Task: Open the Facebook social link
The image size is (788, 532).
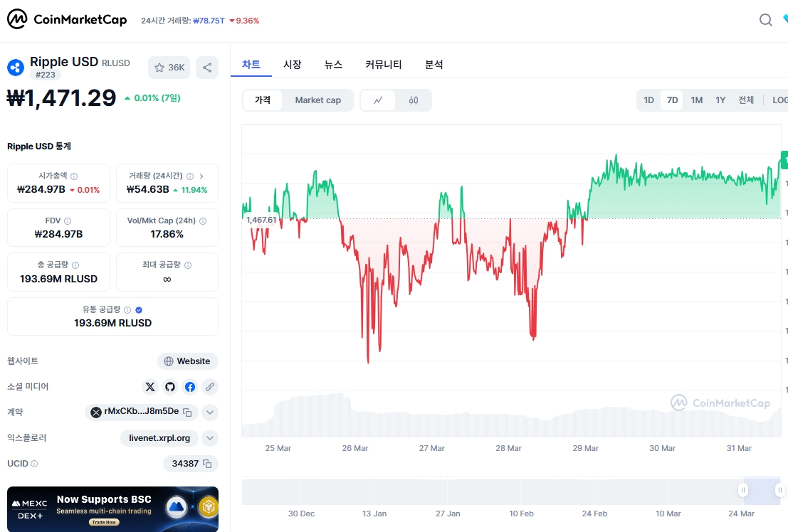Action: click(190, 387)
